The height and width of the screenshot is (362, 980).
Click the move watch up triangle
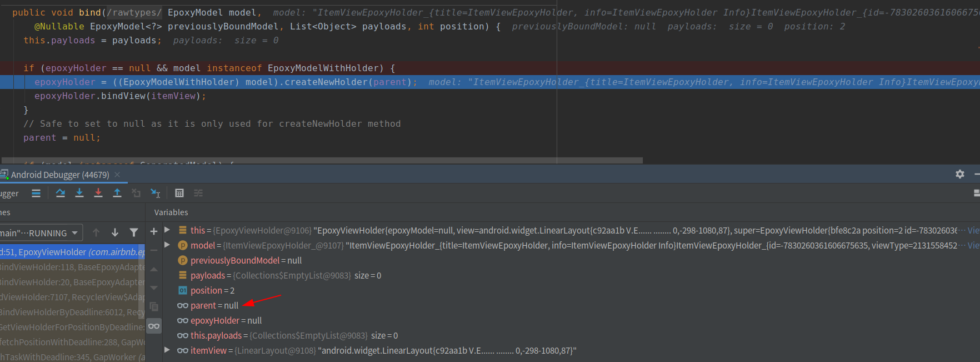tap(154, 269)
